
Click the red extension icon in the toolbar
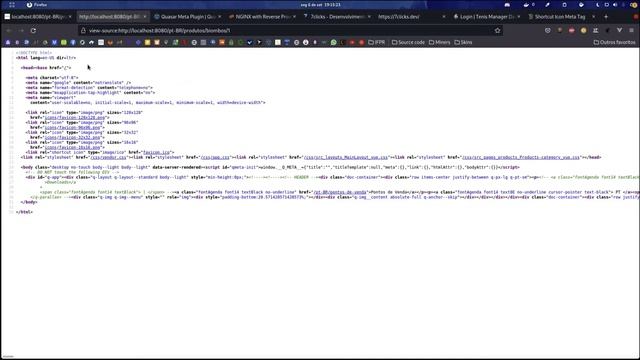[x=571, y=31]
